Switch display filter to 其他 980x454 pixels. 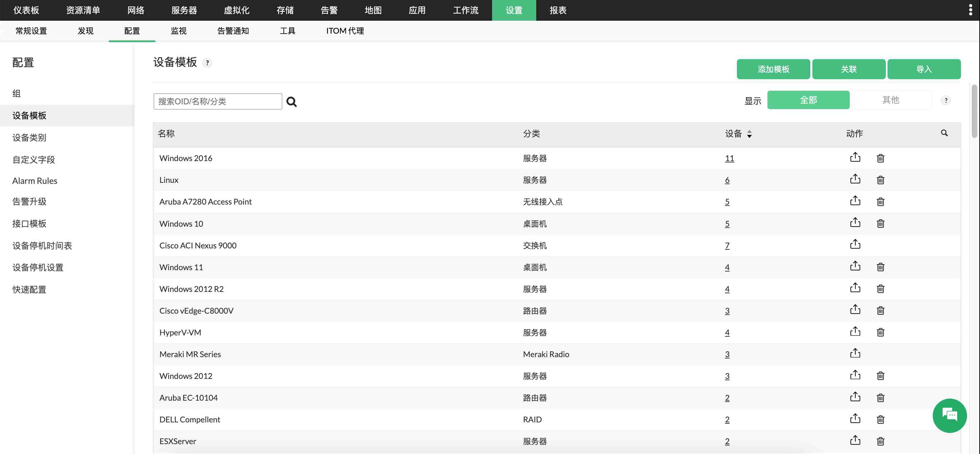point(890,100)
